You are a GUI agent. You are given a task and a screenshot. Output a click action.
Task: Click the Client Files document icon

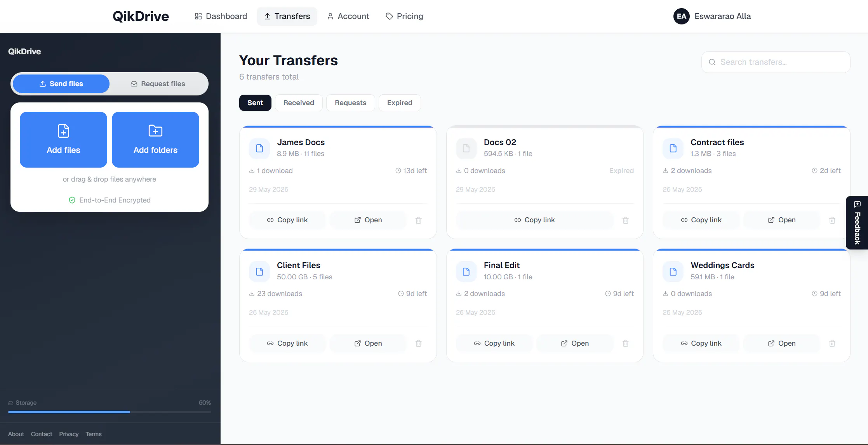click(x=259, y=272)
